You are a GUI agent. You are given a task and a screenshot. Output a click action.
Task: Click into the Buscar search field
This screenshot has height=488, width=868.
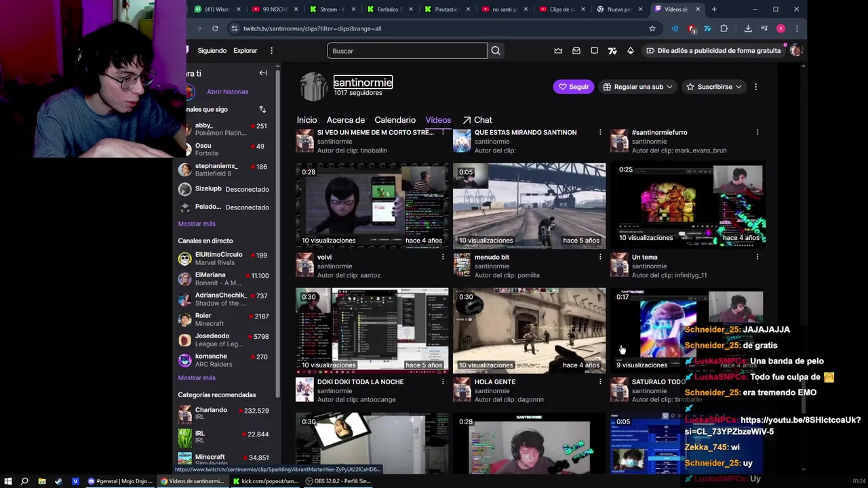pos(407,51)
